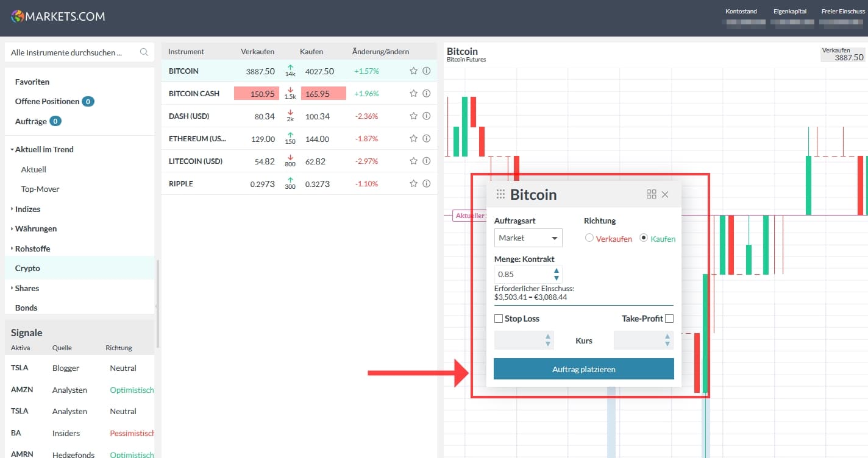Click BITCOIN sell price 3887.50
The height and width of the screenshot is (458, 868).
pos(260,71)
